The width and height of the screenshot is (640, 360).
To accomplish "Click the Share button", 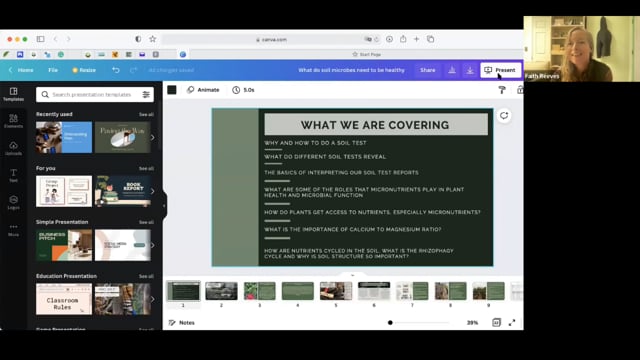I will 428,70.
